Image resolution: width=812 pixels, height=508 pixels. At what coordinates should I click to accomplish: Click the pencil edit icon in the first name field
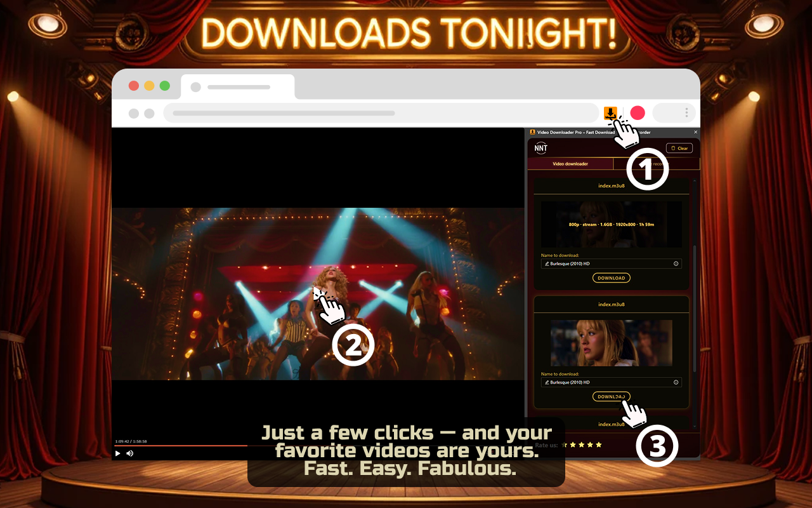coord(546,264)
